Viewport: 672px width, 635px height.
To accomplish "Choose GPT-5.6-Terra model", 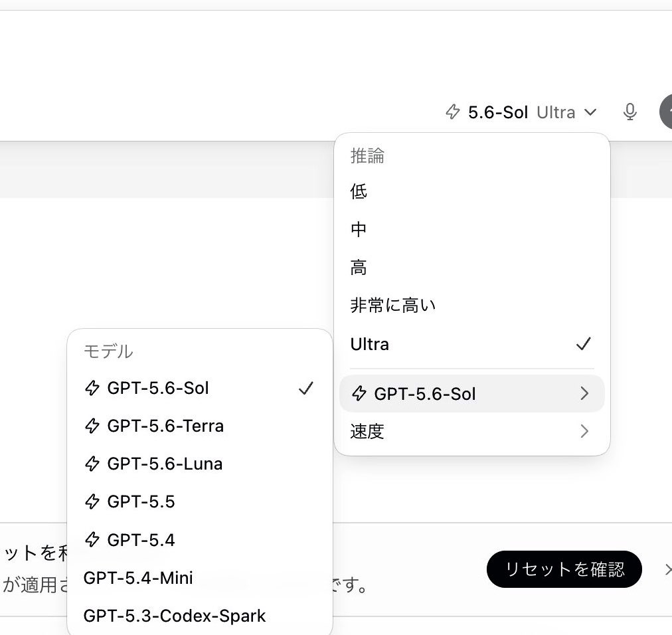I will coord(200,426).
